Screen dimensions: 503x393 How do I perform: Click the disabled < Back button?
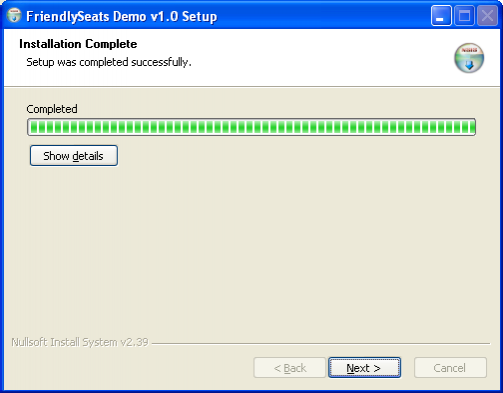(289, 368)
